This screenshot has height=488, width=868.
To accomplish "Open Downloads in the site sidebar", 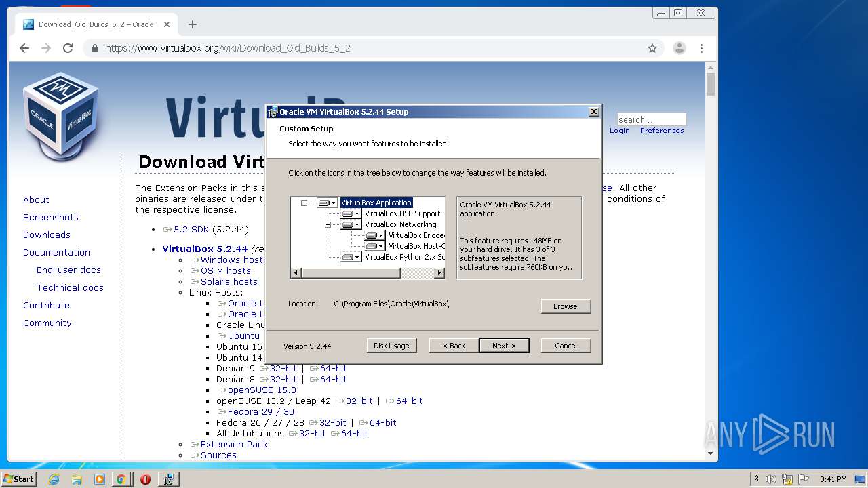I will coord(47,235).
